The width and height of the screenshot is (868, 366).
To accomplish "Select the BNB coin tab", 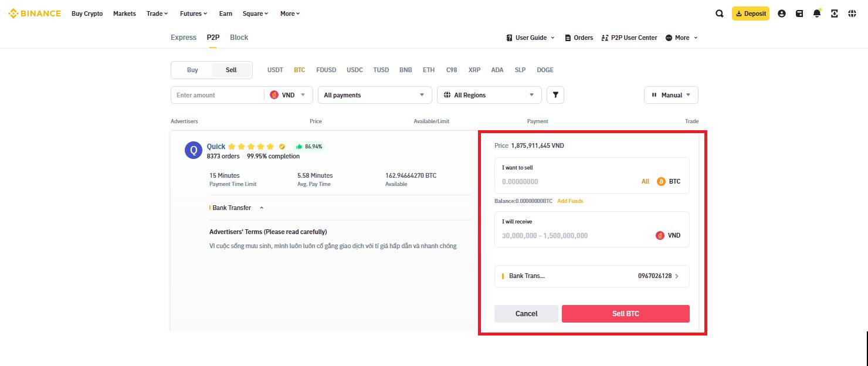I will [406, 70].
